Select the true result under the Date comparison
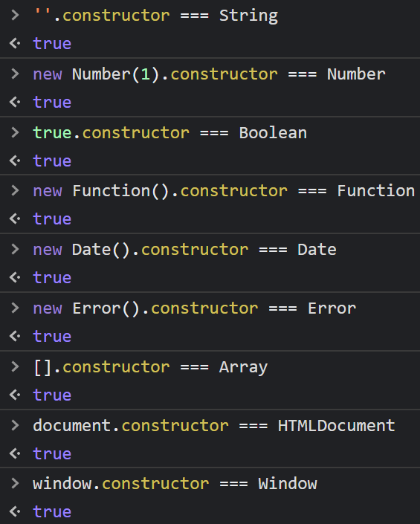420x524 pixels. tap(52, 278)
